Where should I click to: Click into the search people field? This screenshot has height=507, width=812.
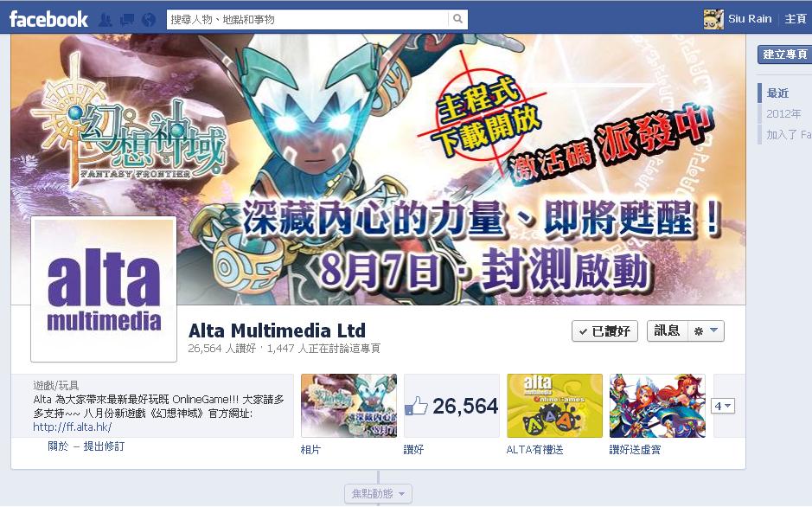click(x=308, y=19)
